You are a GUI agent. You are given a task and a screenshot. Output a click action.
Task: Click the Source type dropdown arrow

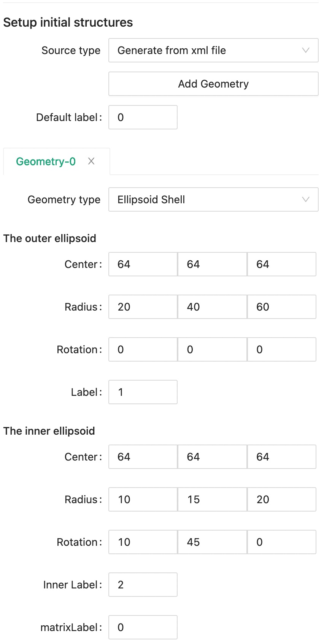coord(305,50)
